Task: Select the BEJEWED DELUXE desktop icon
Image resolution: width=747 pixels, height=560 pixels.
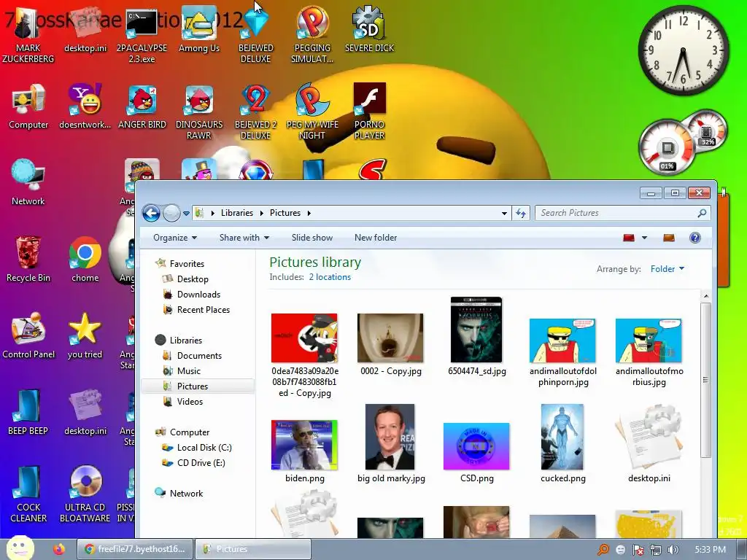Action: click(x=256, y=36)
